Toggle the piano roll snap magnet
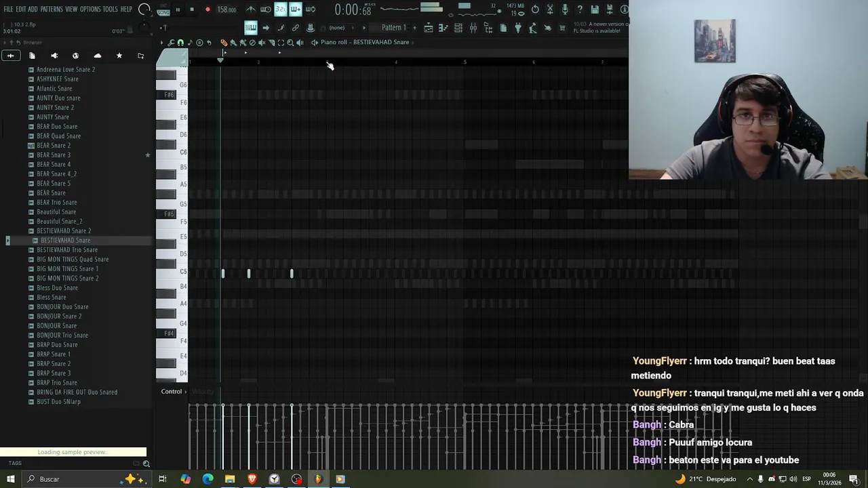Screen dimensions: 868x488 tap(180, 42)
